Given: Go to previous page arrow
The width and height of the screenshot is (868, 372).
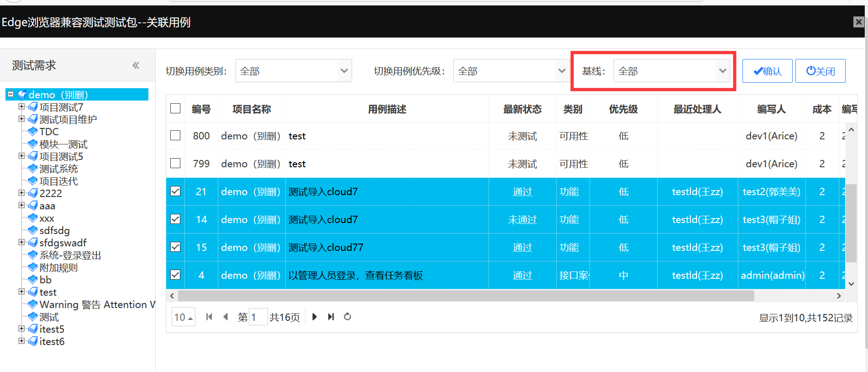Looking at the screenshot, I should [x=226, y=317].
